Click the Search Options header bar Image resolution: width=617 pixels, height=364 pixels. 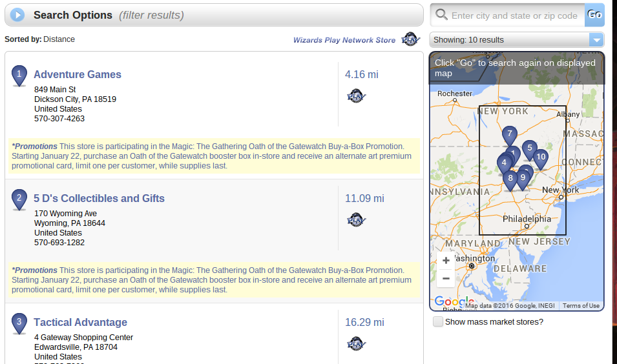(x=214, y=15)
